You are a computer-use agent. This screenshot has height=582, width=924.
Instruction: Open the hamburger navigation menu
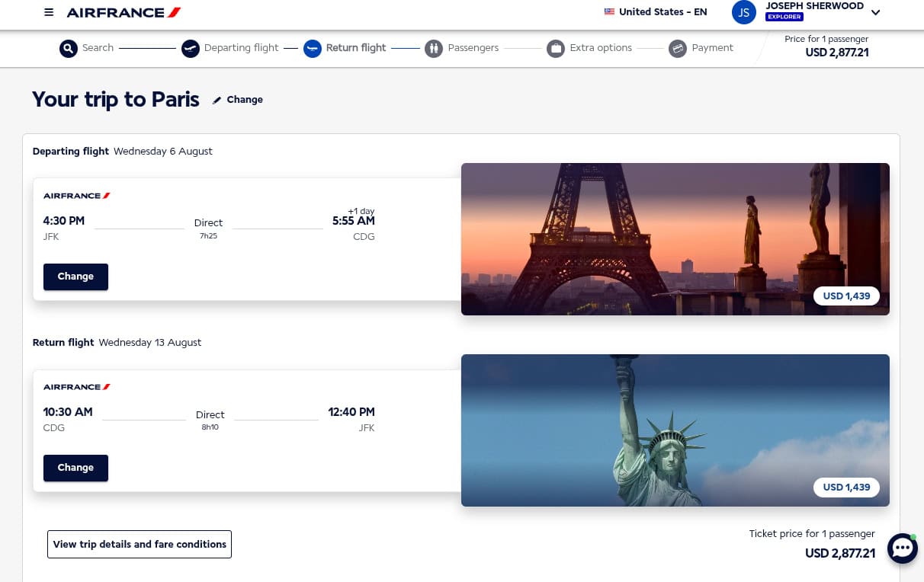click(49, 12)
